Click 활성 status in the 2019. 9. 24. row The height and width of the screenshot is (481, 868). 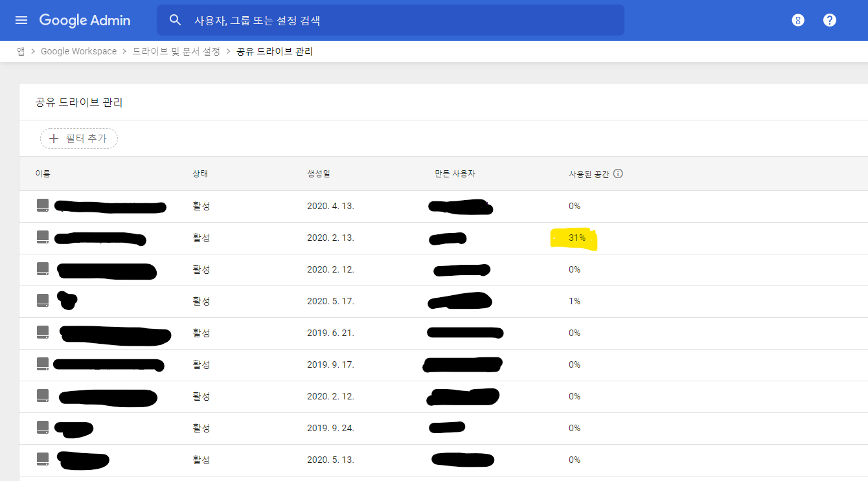pyautogui.click(x=201, y=428)
